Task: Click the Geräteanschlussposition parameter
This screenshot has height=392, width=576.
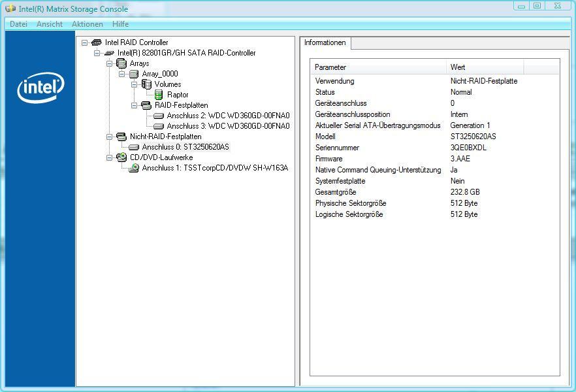Action: [353, 114]
